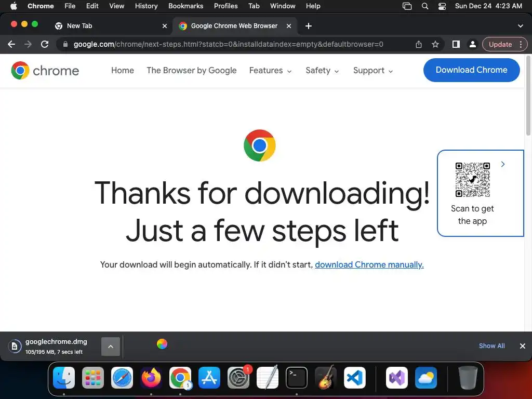Expand the Features dropdown

click(270, 71)
